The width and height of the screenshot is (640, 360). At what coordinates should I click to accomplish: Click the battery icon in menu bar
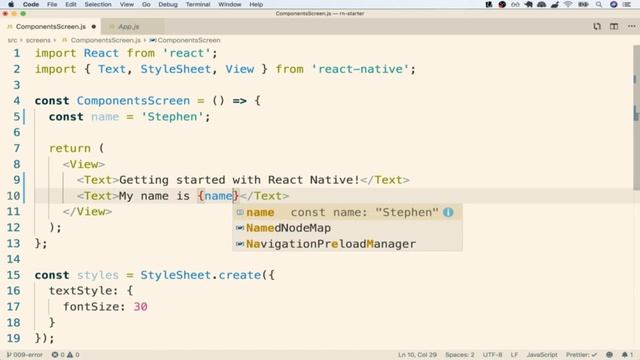(583, 4)
